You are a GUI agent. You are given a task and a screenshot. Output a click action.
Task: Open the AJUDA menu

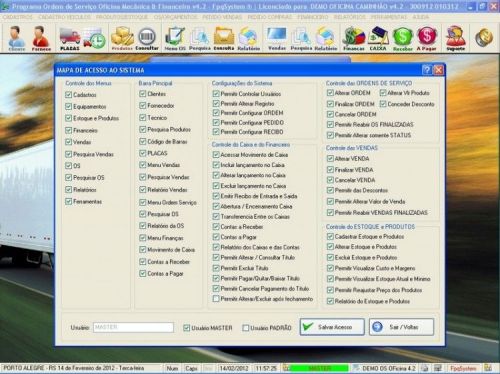[x=421, y=17]
